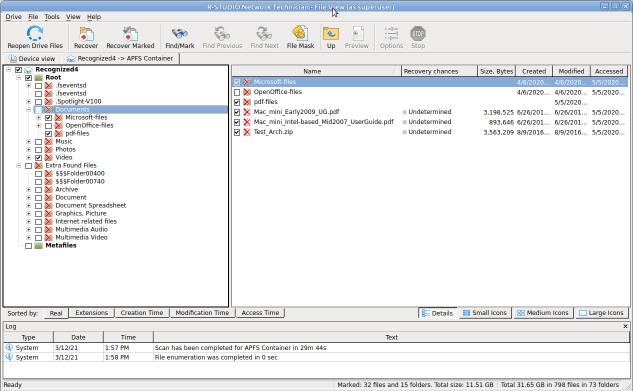Viewport: 633px width, 391px height.
Task: Expand the Music folder tree node
Action: (29, 142)
